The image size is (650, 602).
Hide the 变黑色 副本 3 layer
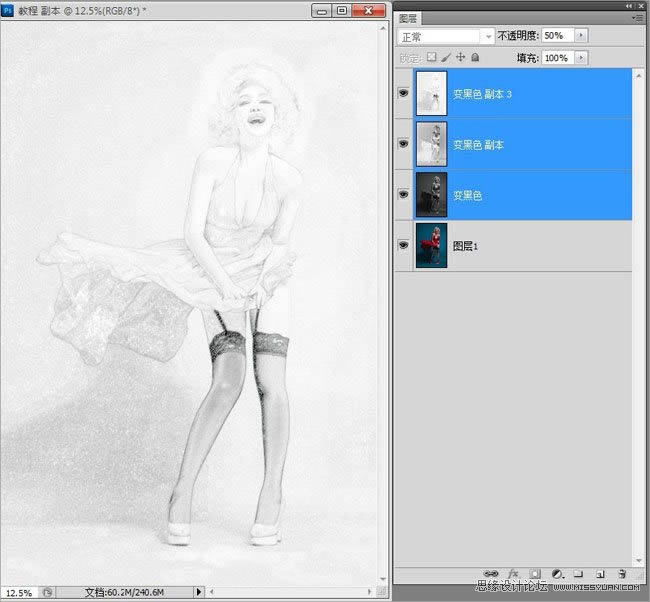coord(404,94)
